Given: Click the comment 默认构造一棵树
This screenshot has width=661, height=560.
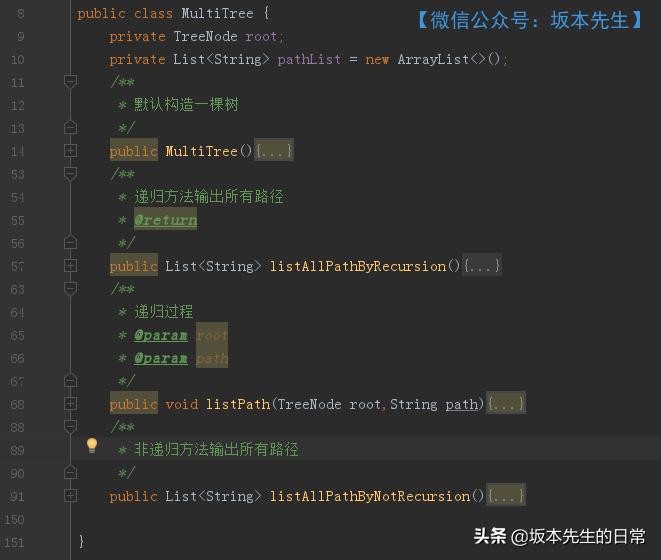Looking at the screenshot, I should [186, 104].
